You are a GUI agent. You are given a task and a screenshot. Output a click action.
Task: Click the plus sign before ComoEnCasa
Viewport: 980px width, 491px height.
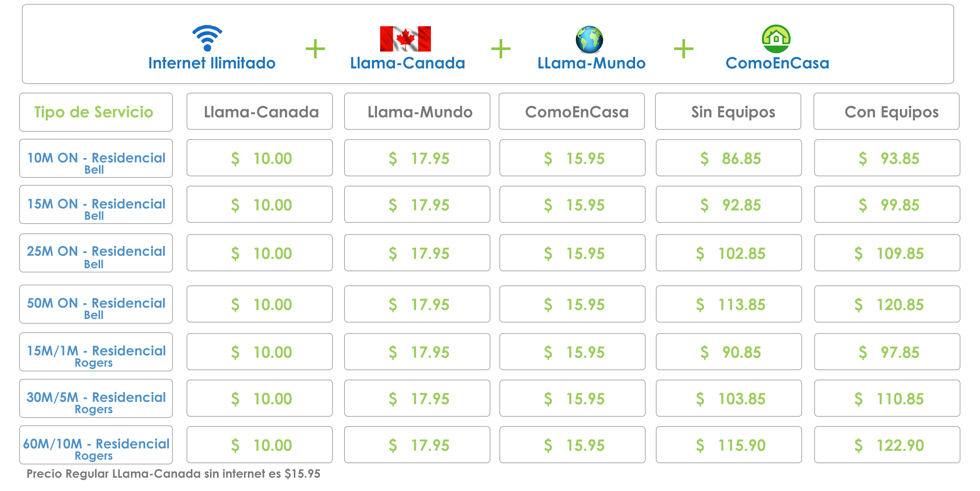click(684, 49)
